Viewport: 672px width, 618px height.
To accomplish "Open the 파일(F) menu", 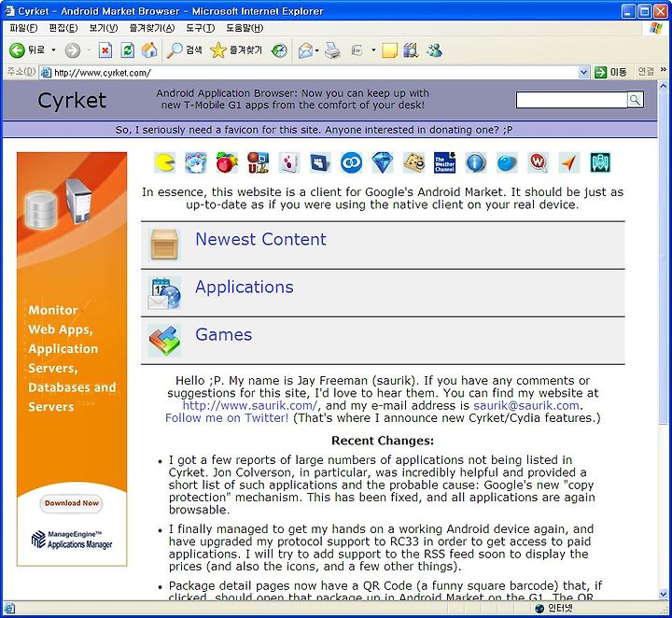I will [x=23, y=28].
